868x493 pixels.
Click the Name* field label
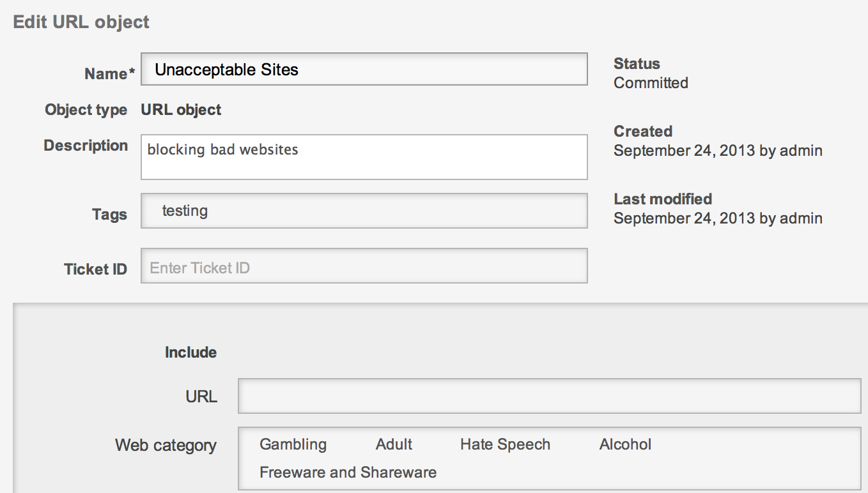tap(109, 74)
